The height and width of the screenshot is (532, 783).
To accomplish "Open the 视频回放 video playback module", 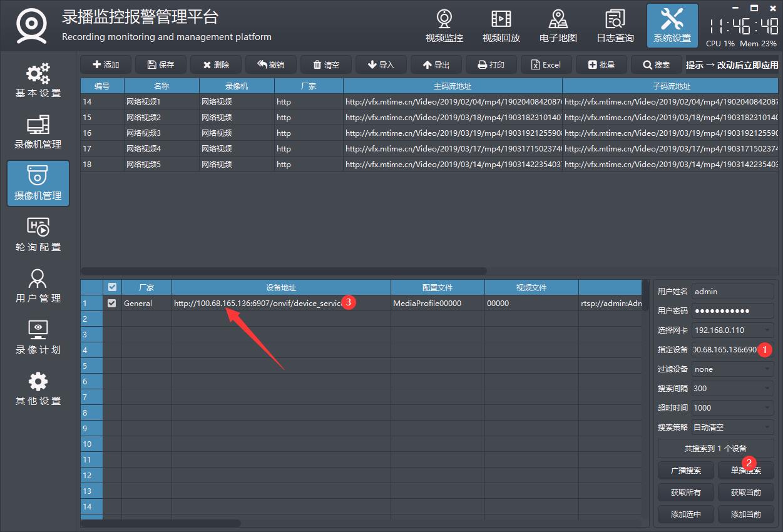I will point(501,26).
